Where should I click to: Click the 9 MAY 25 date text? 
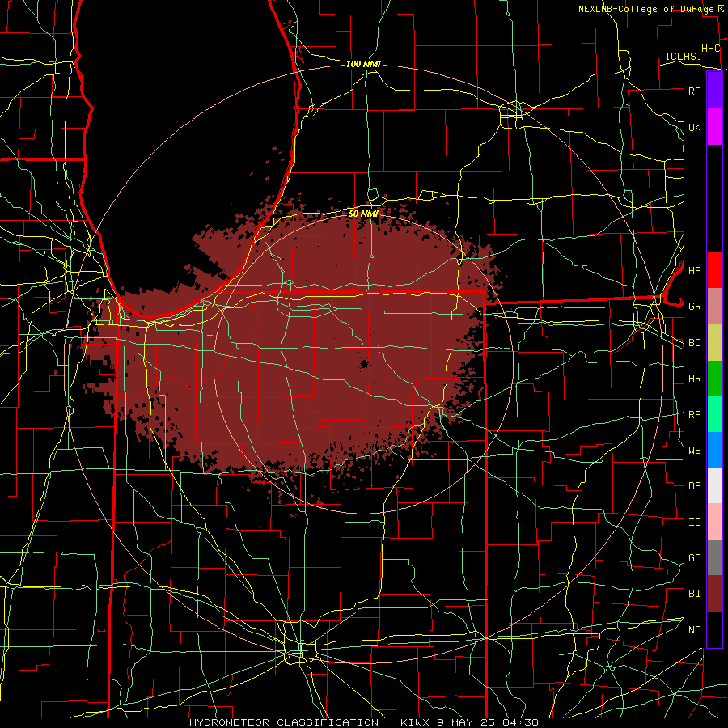click(467, 722)
